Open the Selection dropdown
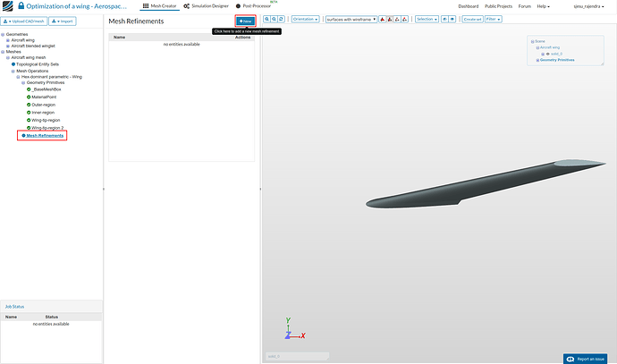 [x=427, y=19]
